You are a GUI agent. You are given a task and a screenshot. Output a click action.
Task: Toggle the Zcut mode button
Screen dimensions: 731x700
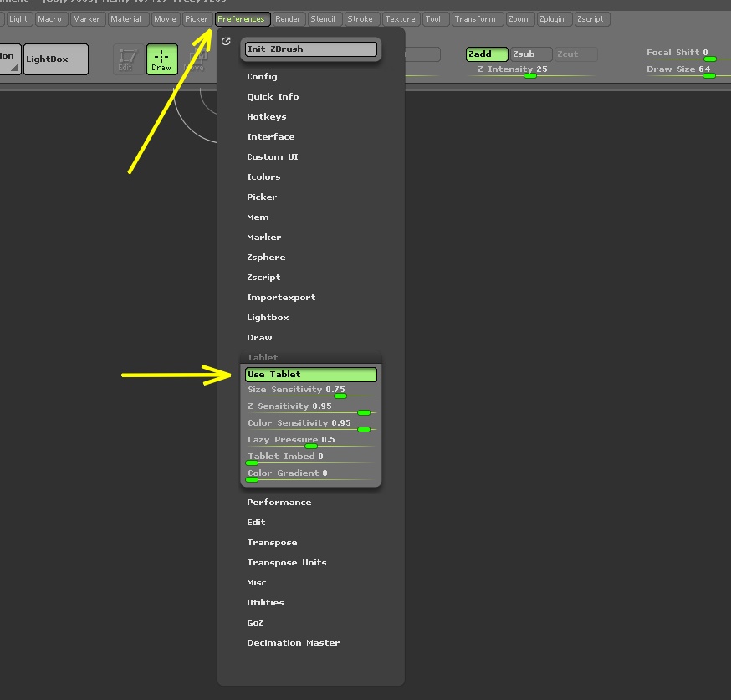(575, 54)
